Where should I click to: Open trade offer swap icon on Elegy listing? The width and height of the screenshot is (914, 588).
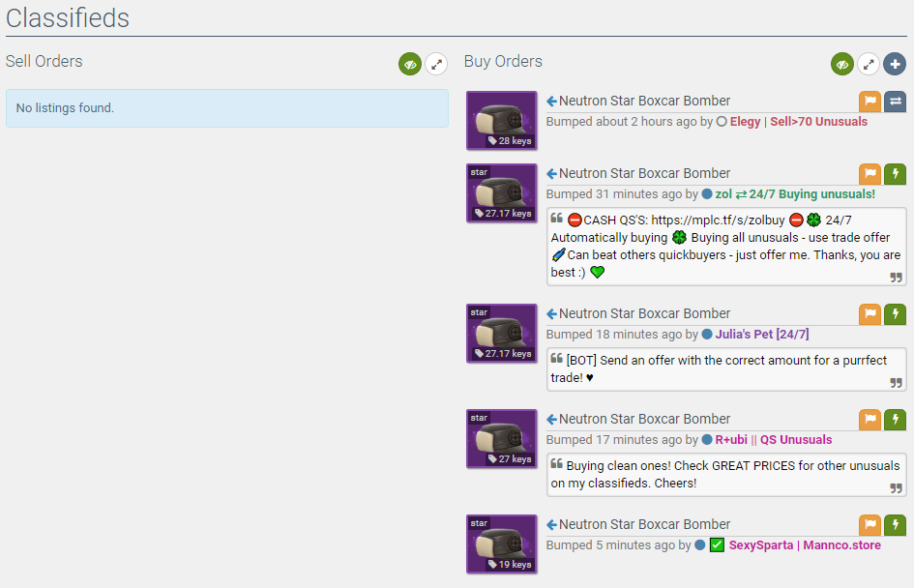pyautogui.click(x=896, y=102)
